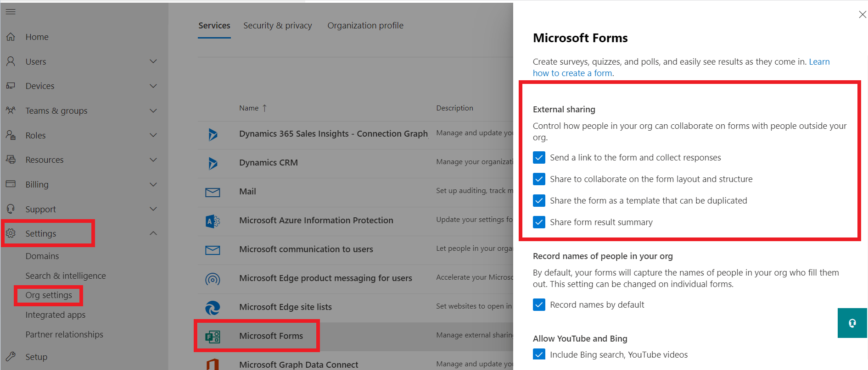Screen dimensions: 868x370
Task: Click the Description column header
Action: (454, 108)
